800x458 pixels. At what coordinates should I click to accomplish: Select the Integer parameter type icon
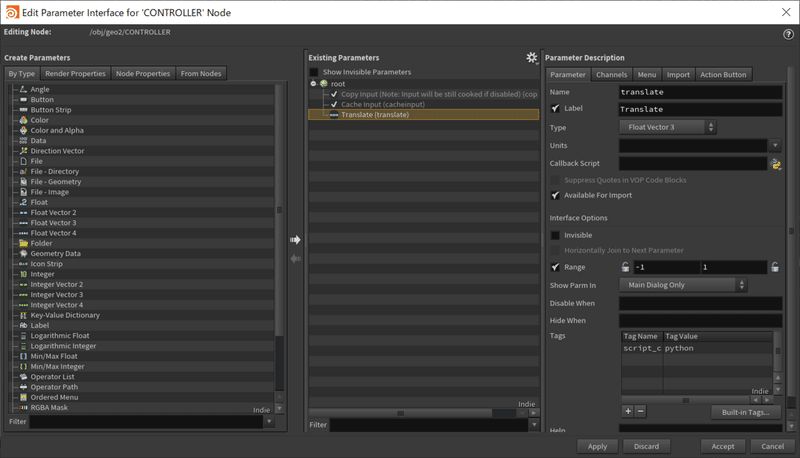click(x=23, y=274)
